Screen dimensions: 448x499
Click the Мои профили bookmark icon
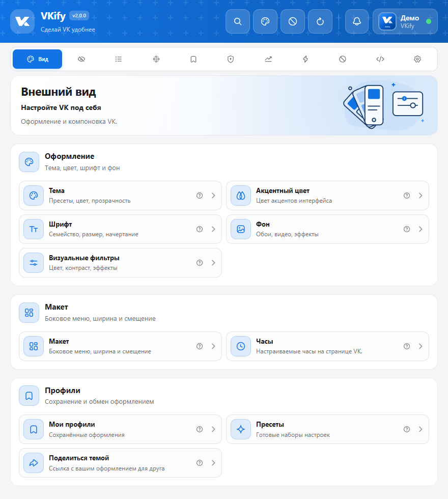[x=34, y=429]
